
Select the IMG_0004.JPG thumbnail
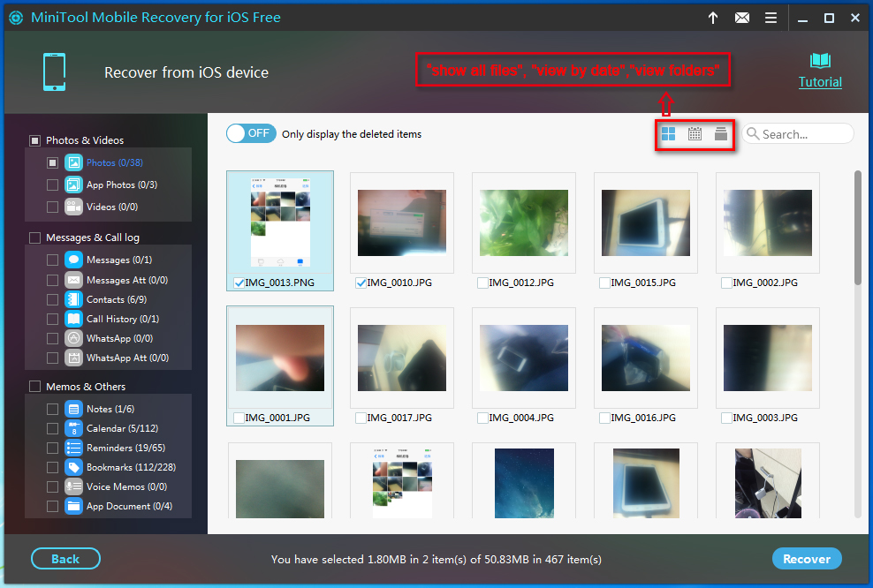(524, 358)
